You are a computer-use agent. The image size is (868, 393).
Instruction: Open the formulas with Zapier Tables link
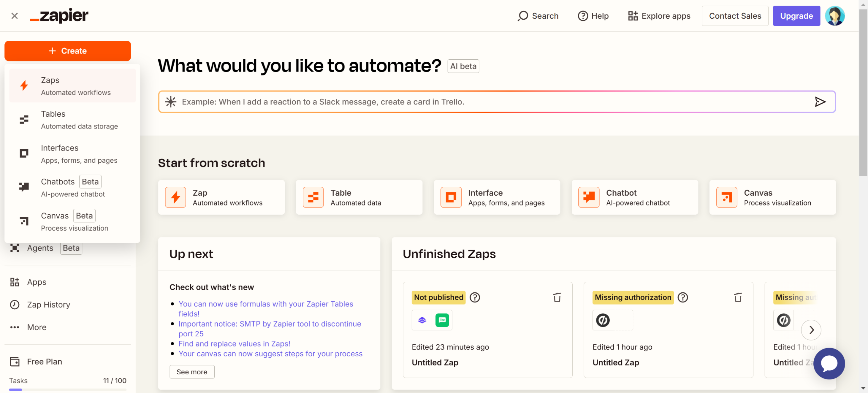[266, 309]
